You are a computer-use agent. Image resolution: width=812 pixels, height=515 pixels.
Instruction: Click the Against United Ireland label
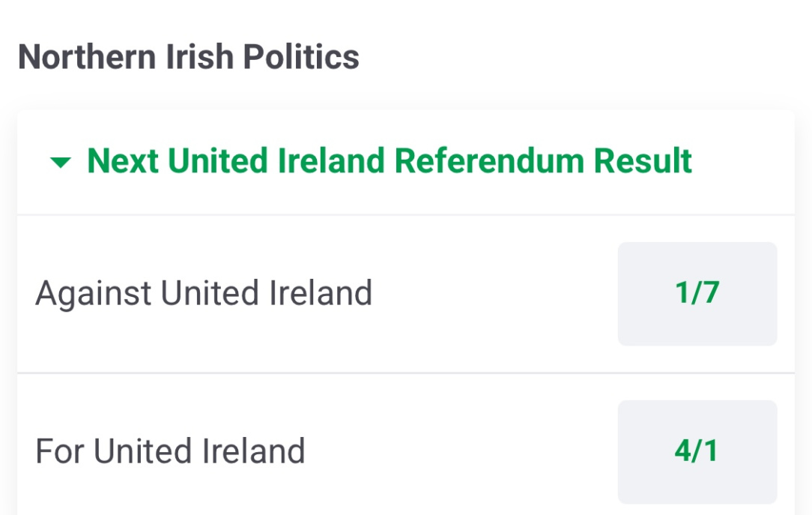coord(204,293)
